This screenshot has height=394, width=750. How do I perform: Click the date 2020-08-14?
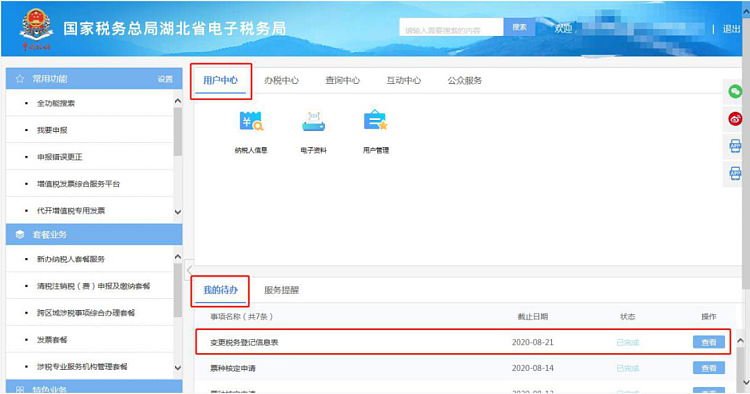[x=532, y=368]
